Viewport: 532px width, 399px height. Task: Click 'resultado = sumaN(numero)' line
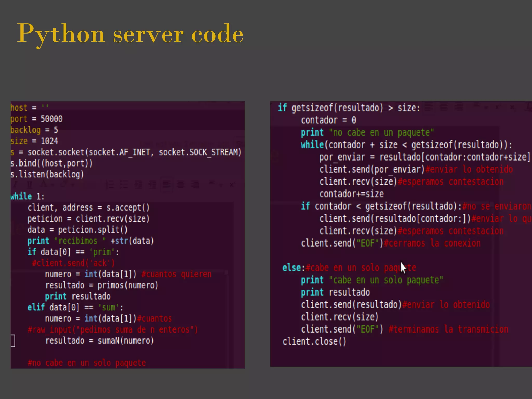pos(99,341)
